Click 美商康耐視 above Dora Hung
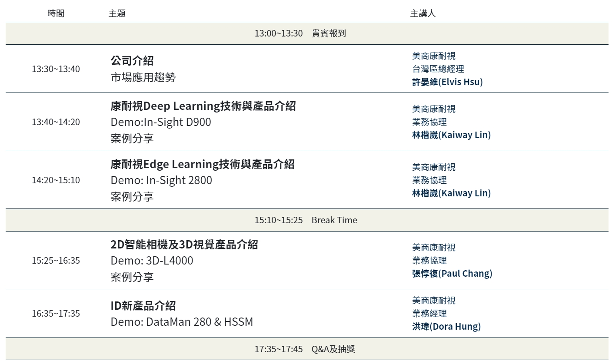612x364 pixels. 434,301
